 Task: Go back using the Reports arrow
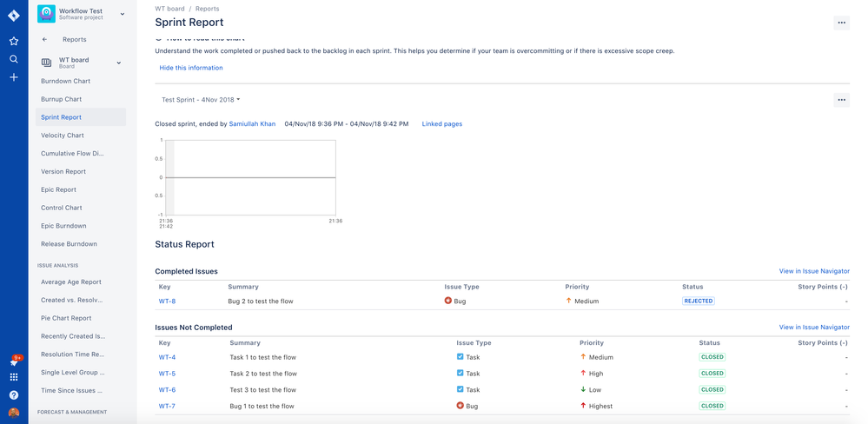point(45,40)
